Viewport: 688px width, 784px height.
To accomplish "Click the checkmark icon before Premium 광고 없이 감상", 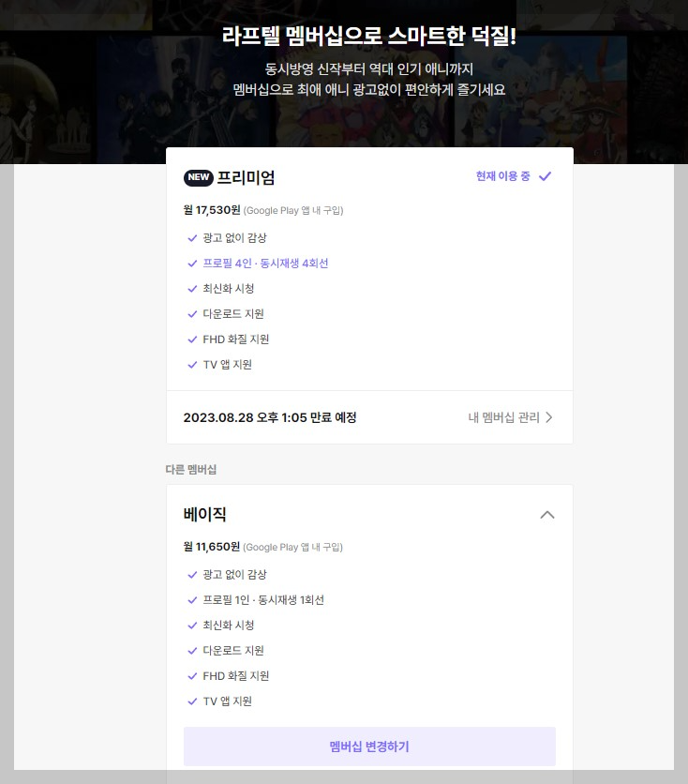I will coord(192,238).
